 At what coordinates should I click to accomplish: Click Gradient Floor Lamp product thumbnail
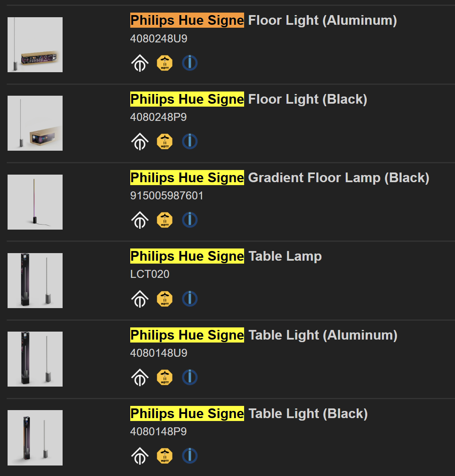(x=35, y=202)
